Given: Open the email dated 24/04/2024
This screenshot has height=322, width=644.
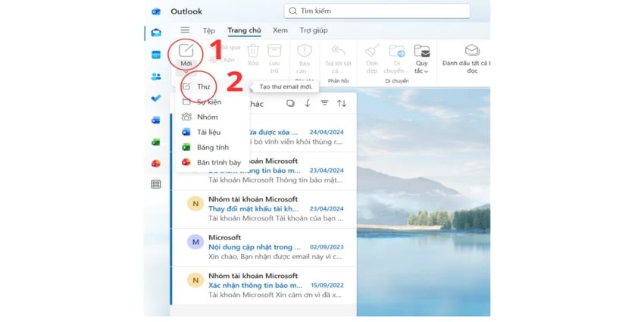Looking at the screenshot, I should pyautogui.click(x=264, y=133).
